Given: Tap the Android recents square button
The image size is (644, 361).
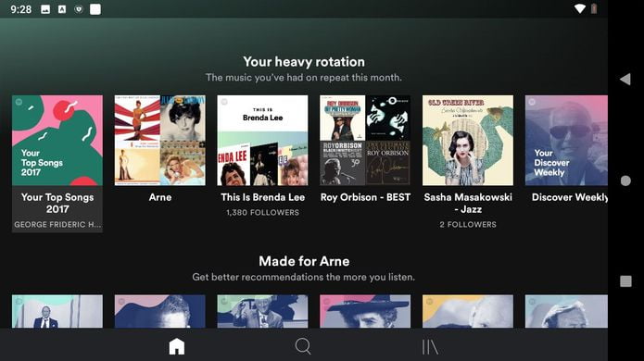Looking at the screenshot, I should (x=625, y=281).
